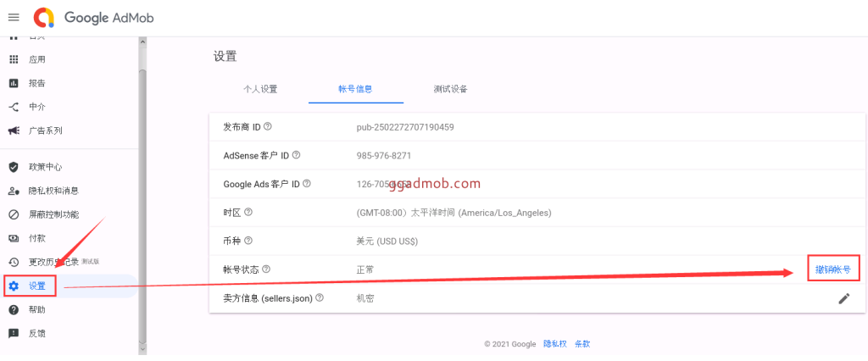
Task: Open the 隐私权 footer link
Action: click(x=554, y=344)
